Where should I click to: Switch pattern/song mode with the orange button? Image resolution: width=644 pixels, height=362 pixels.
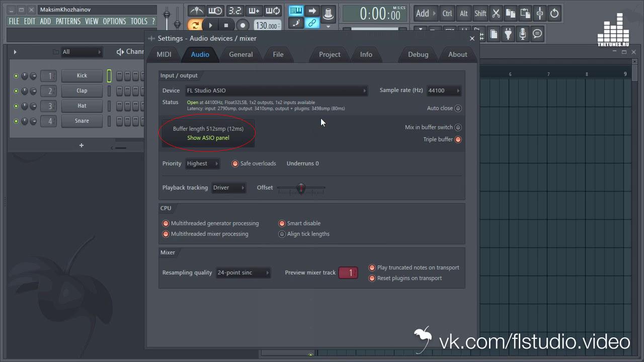[195, 25]
